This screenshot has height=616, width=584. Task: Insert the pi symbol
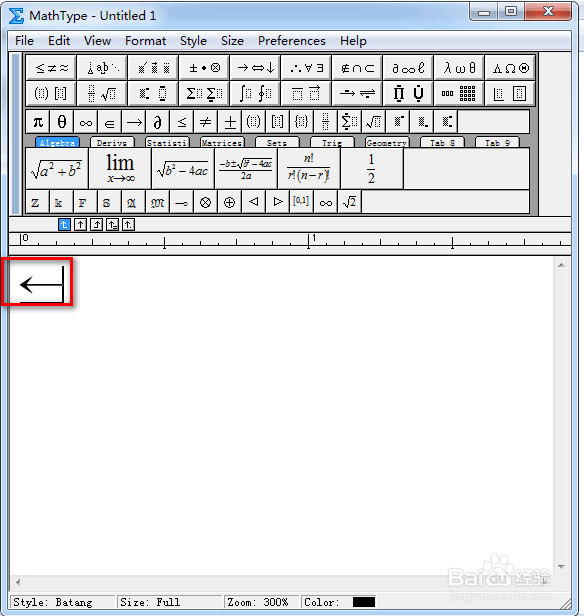38,122
